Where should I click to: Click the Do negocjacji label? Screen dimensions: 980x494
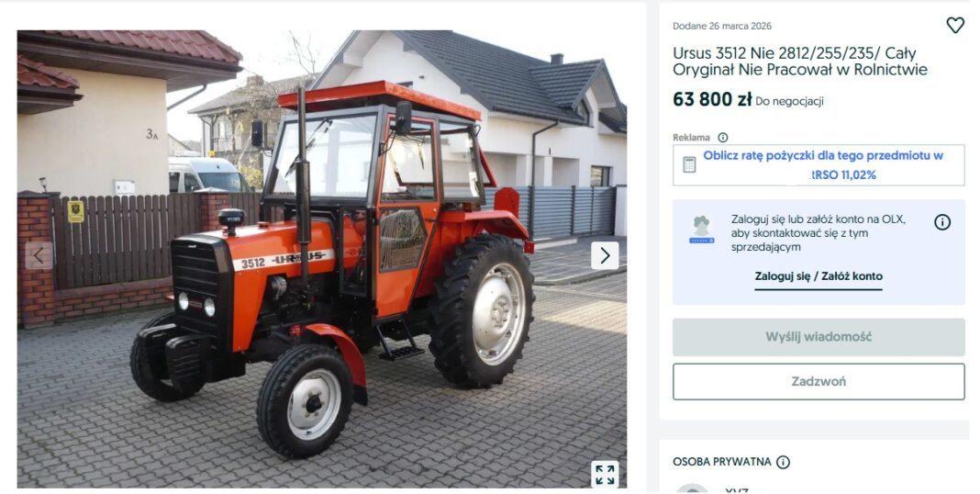789,101
